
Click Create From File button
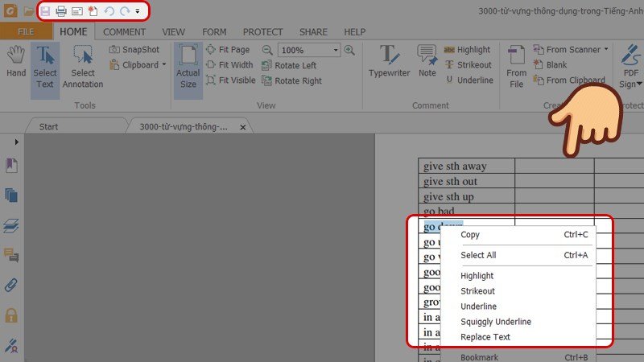(516, 67)
